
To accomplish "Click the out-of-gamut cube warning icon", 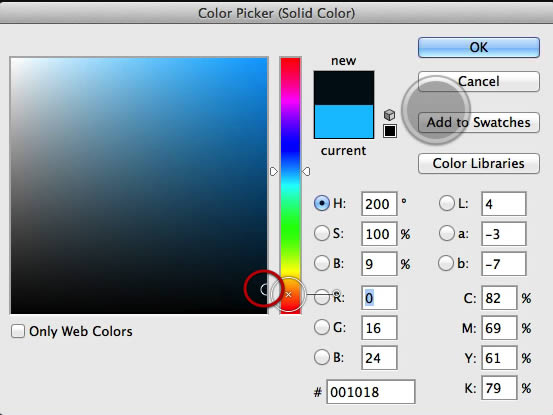I will [389, 115].
